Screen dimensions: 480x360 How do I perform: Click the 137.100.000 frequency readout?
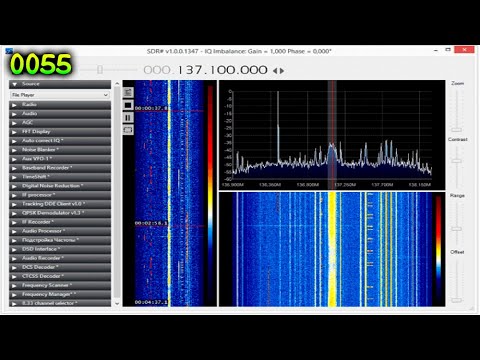tap(222, 70)
